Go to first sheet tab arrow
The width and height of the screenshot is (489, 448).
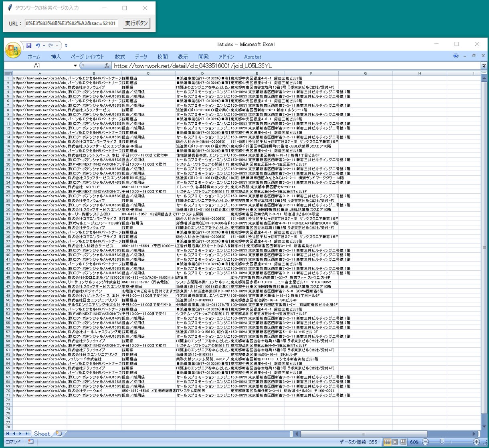pos(8,434)
